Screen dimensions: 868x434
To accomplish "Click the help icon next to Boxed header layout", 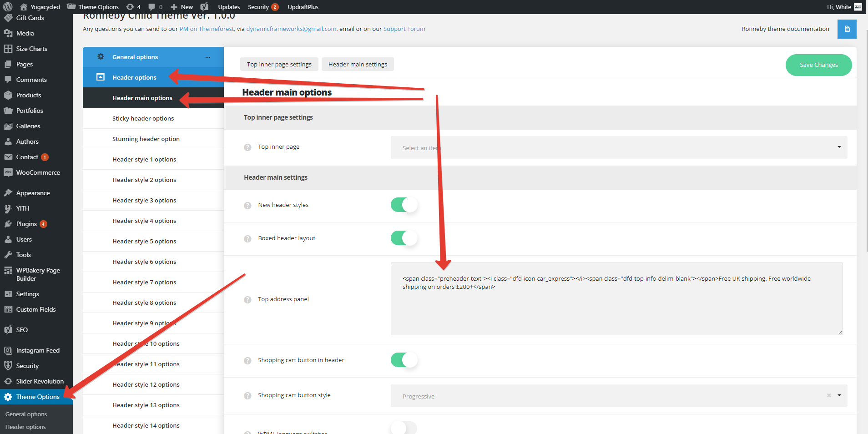I will 247,239.
